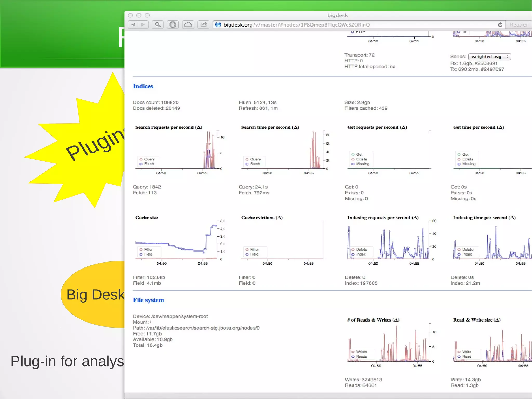
Task: Click the File system section heading
Action: tap(148, 300)
